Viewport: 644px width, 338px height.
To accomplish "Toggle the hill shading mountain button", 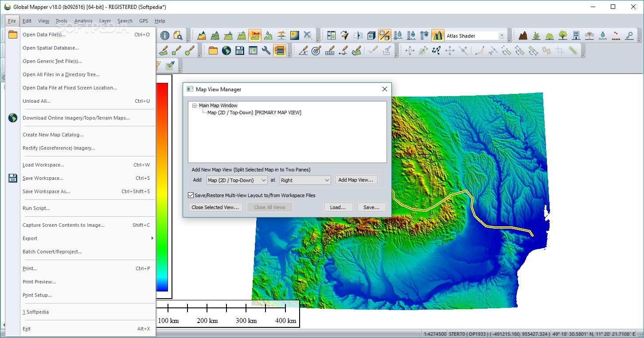I will click(437, 35).
